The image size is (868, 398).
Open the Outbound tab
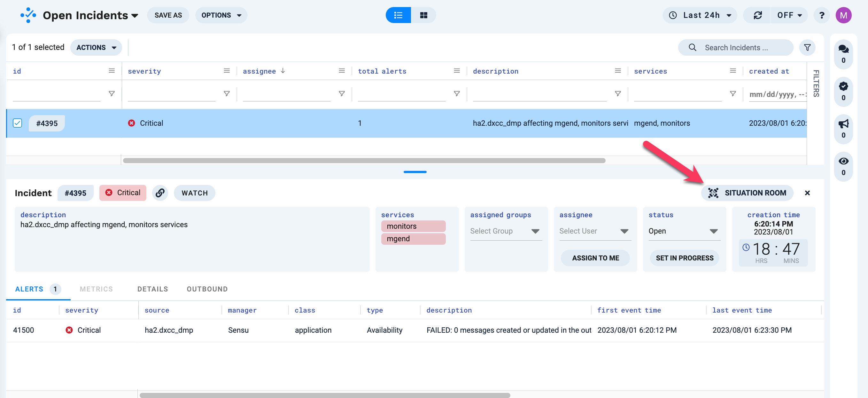(207, 289)
